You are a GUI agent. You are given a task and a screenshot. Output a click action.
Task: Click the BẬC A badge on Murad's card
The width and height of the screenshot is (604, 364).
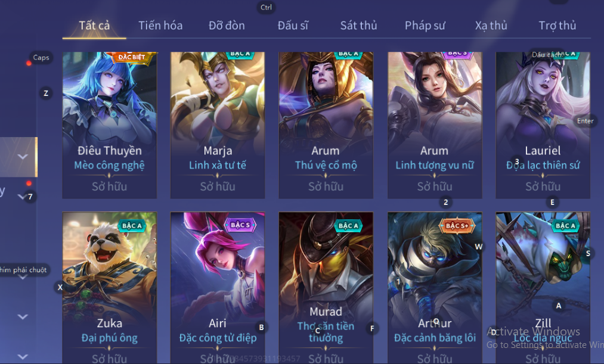pyautogui.click(x=348, y=225)
